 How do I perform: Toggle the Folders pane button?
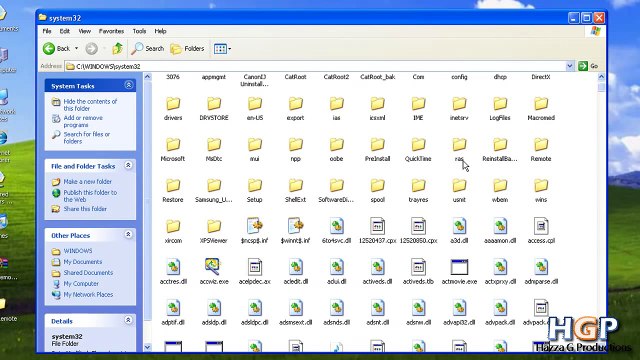(x=187, y=49)
